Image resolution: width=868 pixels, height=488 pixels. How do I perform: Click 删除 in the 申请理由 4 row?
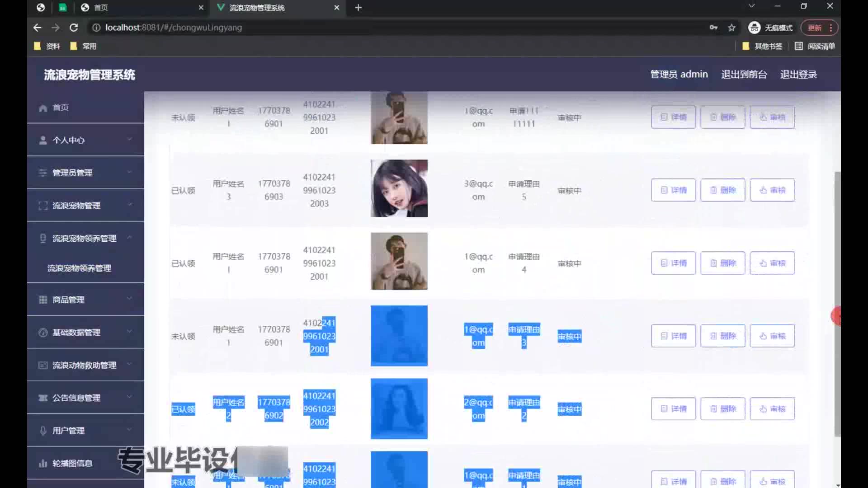pos(722,263)
